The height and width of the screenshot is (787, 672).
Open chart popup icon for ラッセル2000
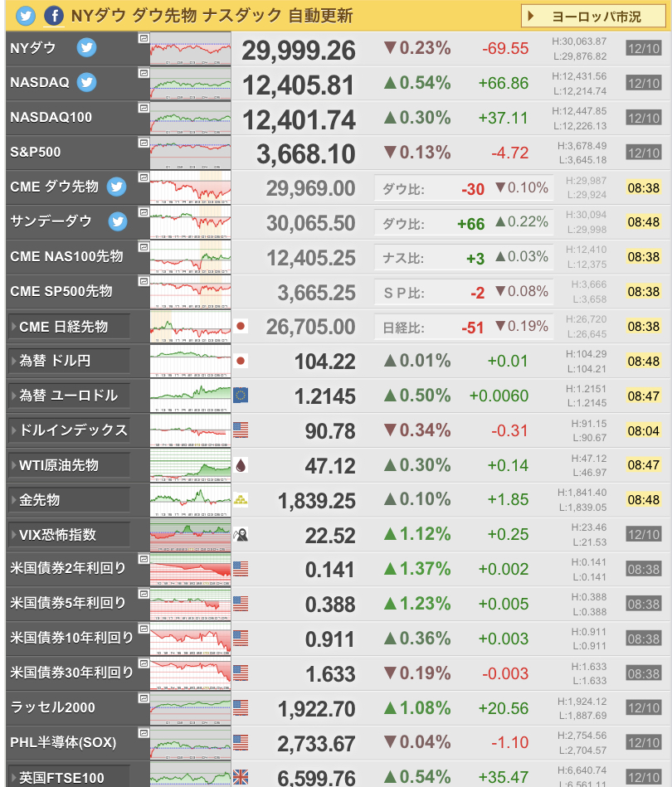(x=144, y=698)
